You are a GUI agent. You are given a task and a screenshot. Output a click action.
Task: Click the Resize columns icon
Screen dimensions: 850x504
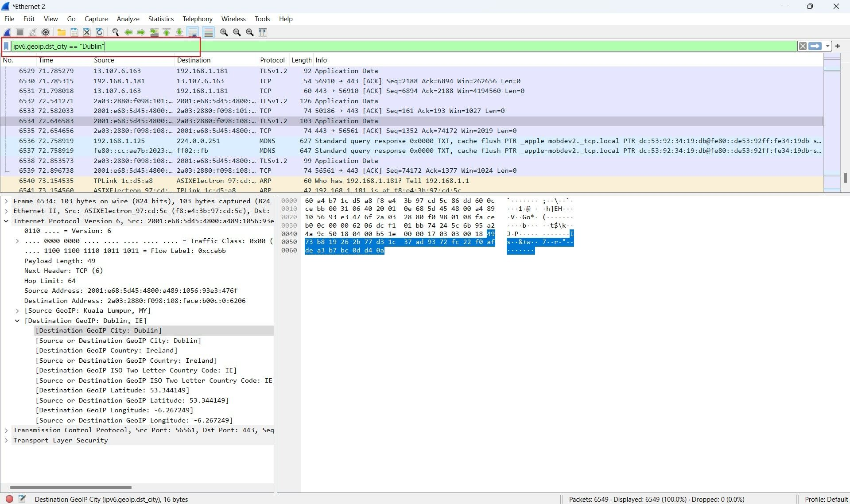263,32
